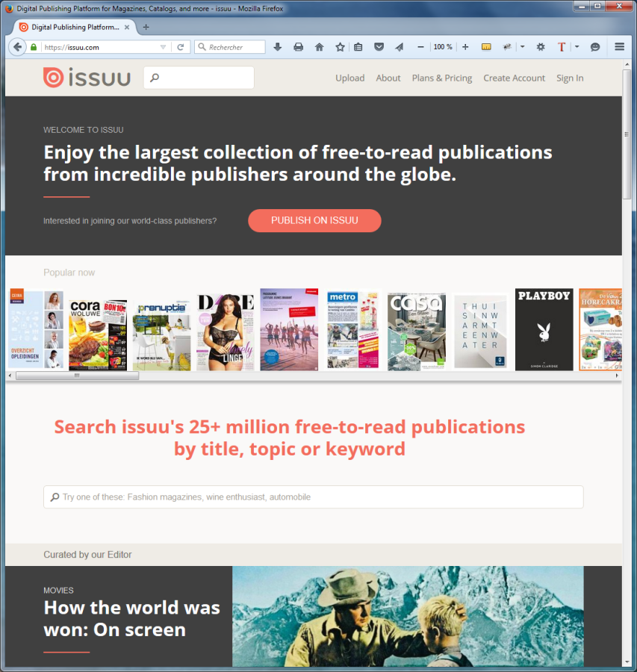Image resolution: width=637 pixels, height=672 pixels.
Task: Open the Playboy publication cover
Action: pyautogui.click(x=544, y=329)
